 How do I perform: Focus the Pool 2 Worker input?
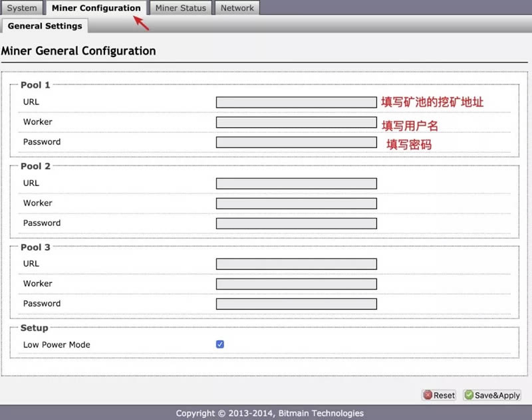(296, 203)
